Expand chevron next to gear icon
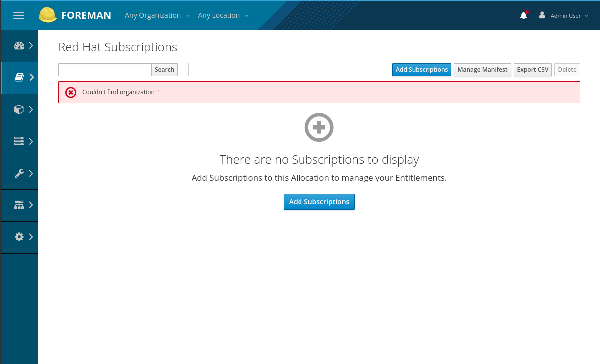600x364 pixels. 31,237
